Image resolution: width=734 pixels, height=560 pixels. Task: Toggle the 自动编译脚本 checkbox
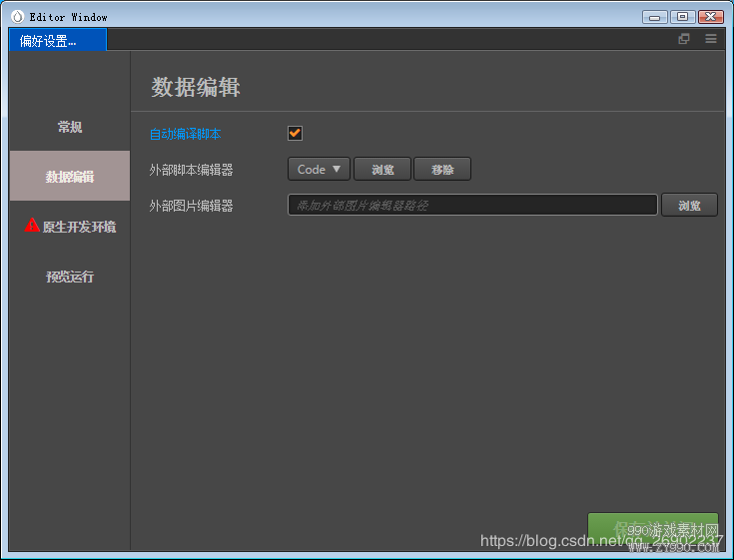(295, 134)
